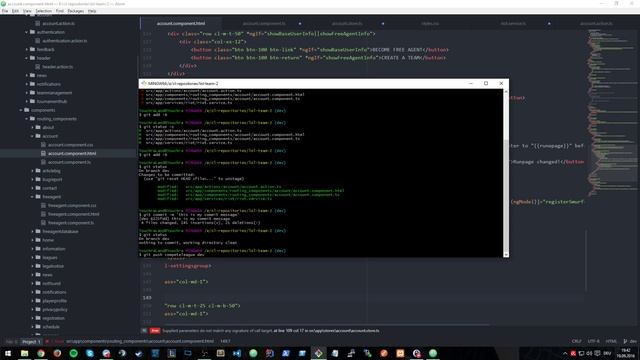Show hidden system tray icons
The width and height of the screenshot is (640, 360).
(x=565, y=353)
